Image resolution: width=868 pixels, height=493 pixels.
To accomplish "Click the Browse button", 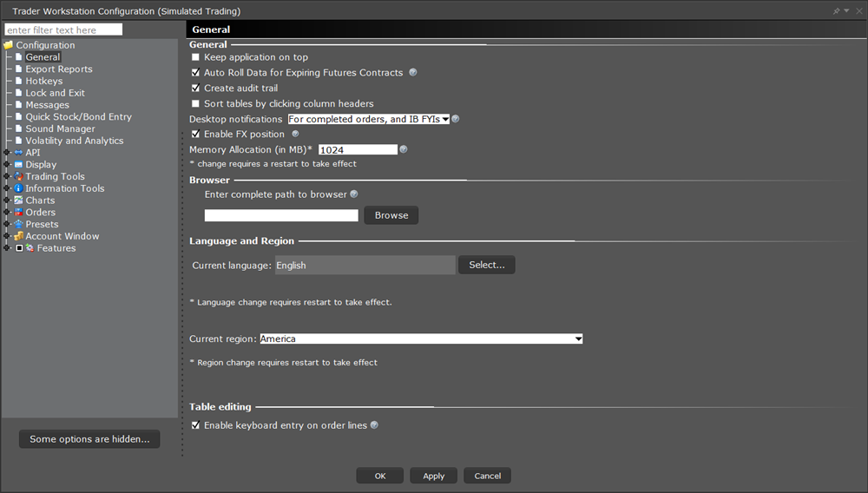I will tap(391, 215).
